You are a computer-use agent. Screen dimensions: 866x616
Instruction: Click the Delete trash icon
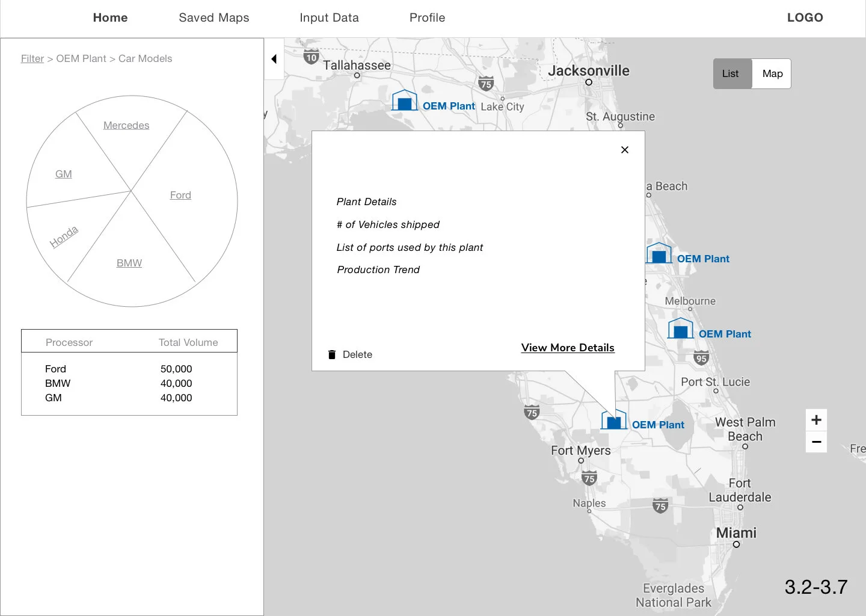click(332, 354)
